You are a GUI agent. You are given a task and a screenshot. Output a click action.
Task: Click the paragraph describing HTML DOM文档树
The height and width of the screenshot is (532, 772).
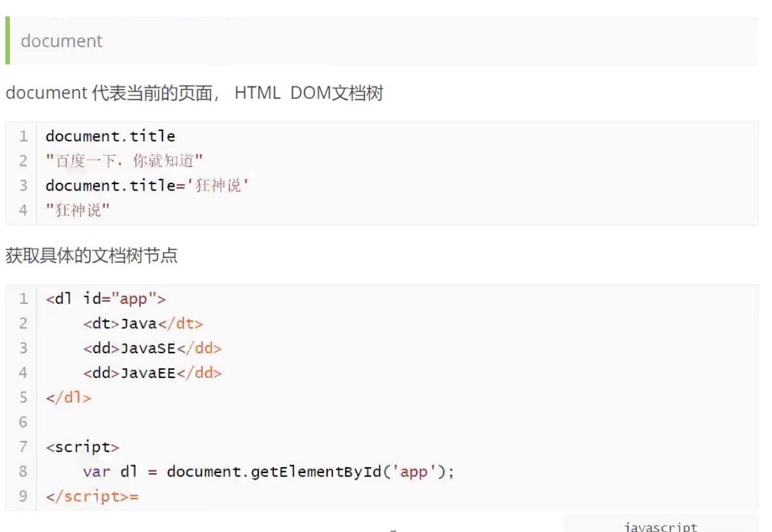194,93
